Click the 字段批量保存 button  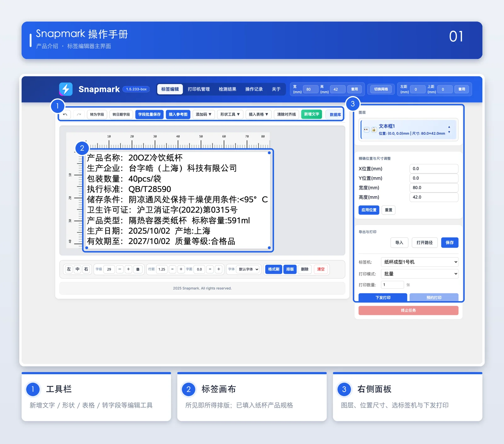pyautogui.click(x=149, y=115)
